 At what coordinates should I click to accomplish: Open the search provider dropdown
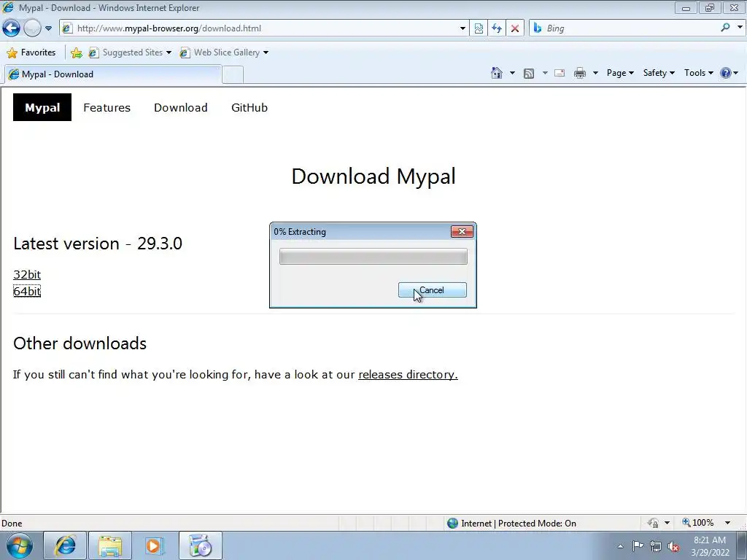(x=740, y=28)
